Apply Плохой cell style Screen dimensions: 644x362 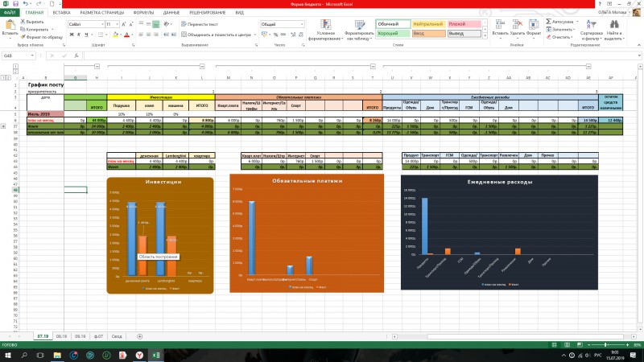[x=464, y=24]
